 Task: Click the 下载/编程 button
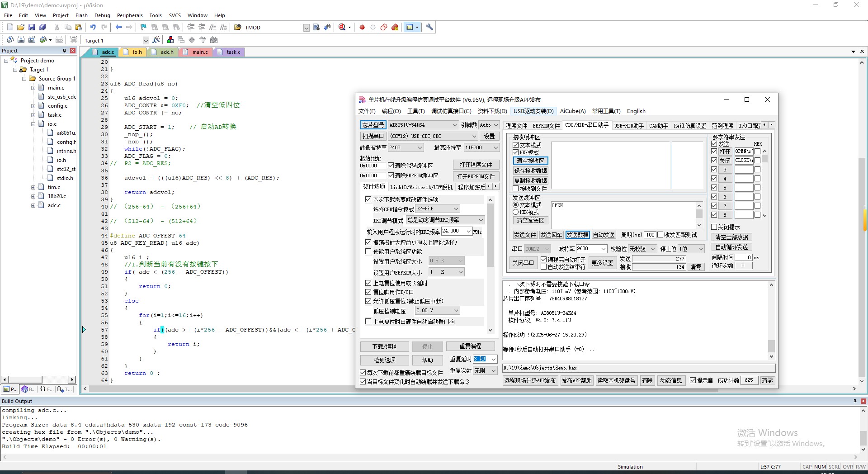[385, 346]
